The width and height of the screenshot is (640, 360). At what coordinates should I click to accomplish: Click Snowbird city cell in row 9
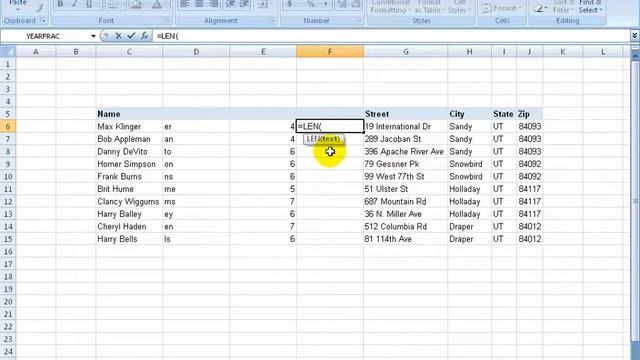(x=469, y=164)
